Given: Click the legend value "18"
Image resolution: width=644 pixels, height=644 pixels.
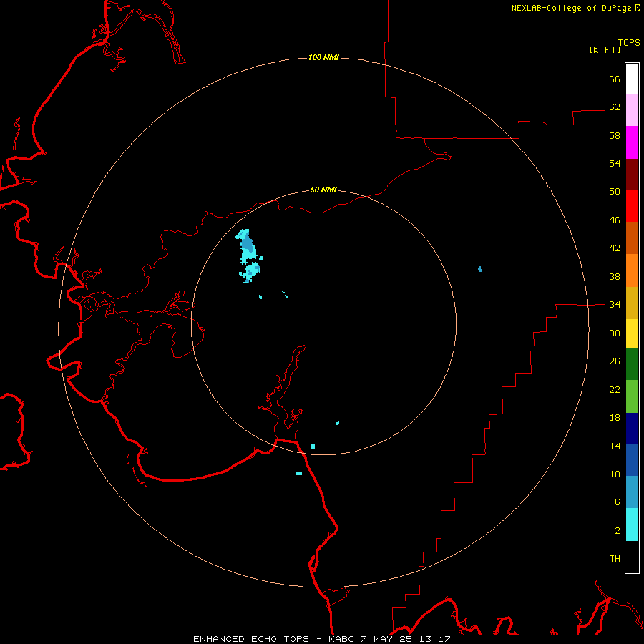Looking at the screenshot, I should 615,418.
